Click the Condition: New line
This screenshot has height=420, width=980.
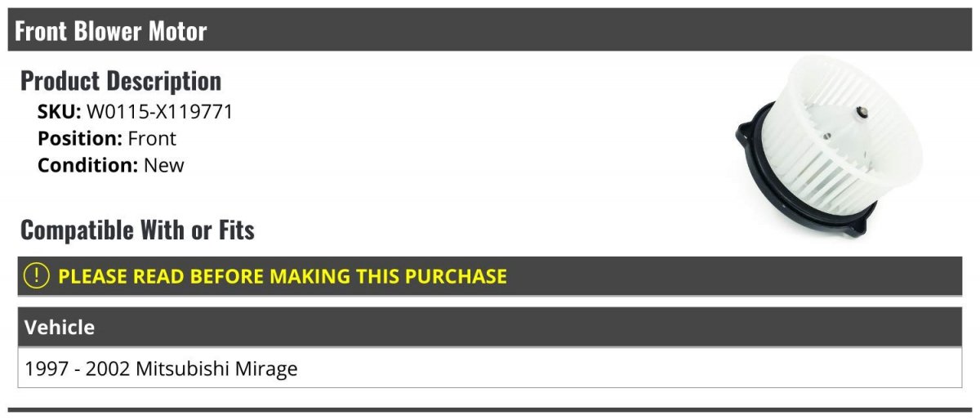pyautogui.click(x=111, y=165)
